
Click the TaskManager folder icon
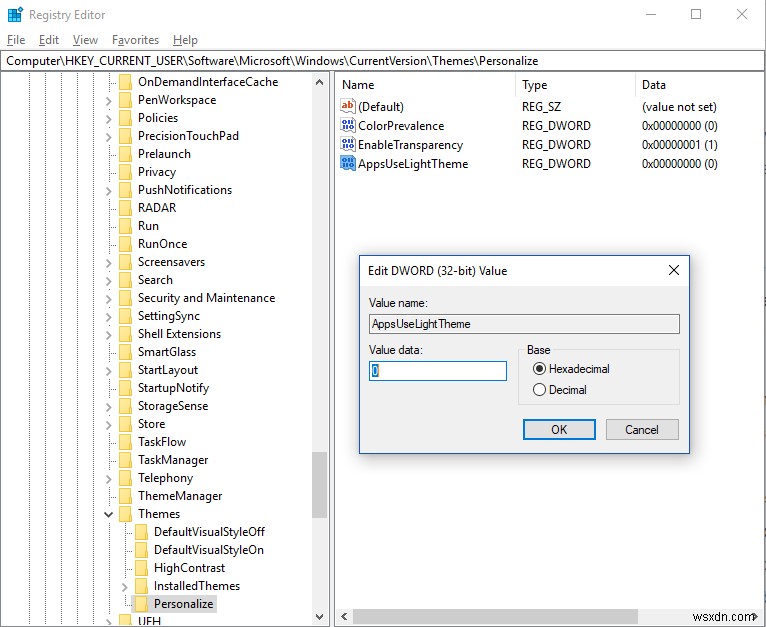[126, 460]
